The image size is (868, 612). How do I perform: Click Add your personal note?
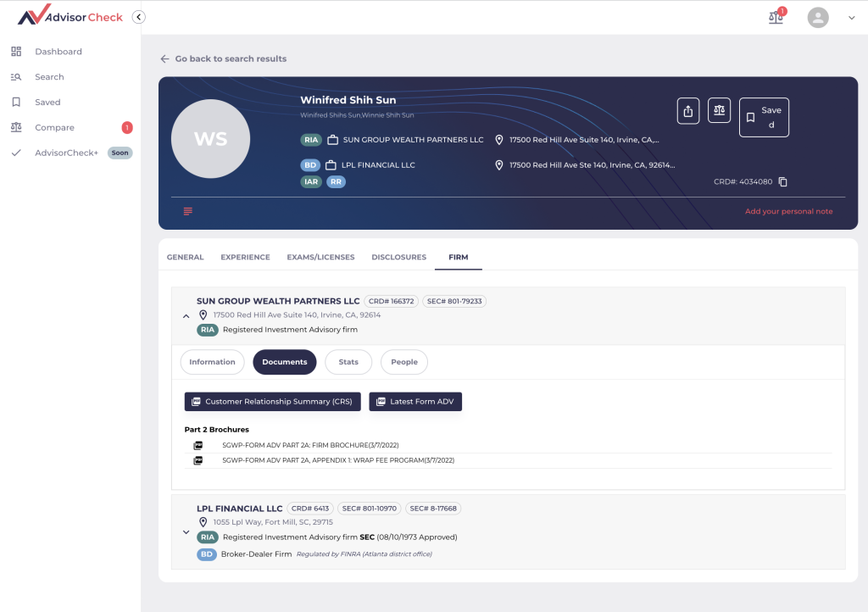788,211
